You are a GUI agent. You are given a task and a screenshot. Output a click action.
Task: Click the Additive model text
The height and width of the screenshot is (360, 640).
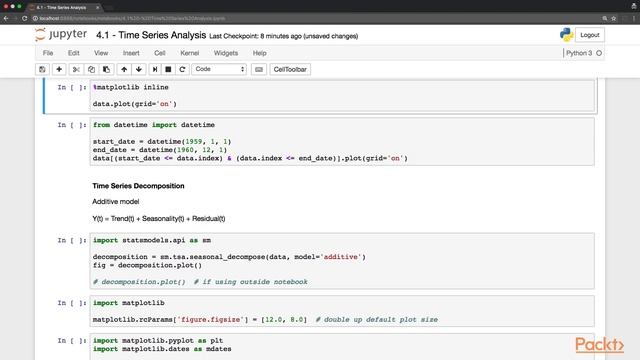click(x=116, y=202)
